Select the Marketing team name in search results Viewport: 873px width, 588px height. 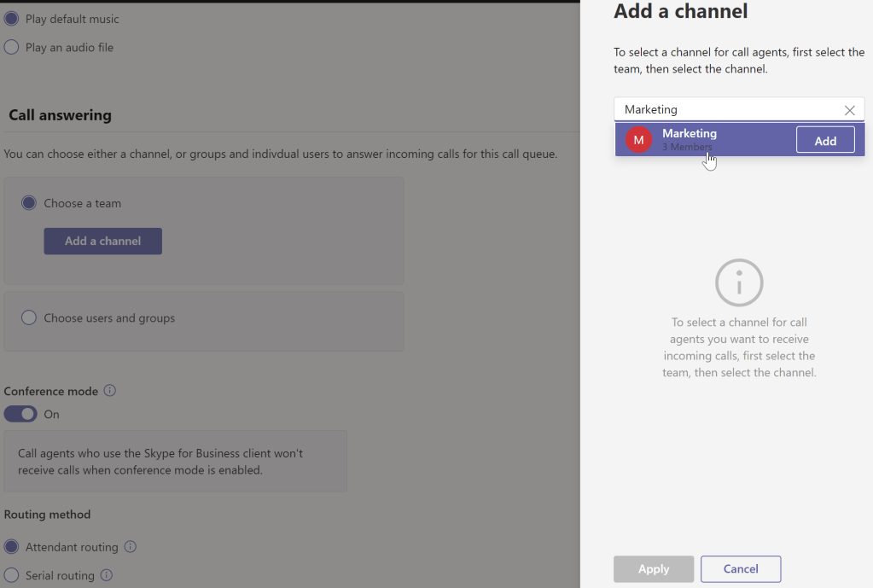point(690,134)
